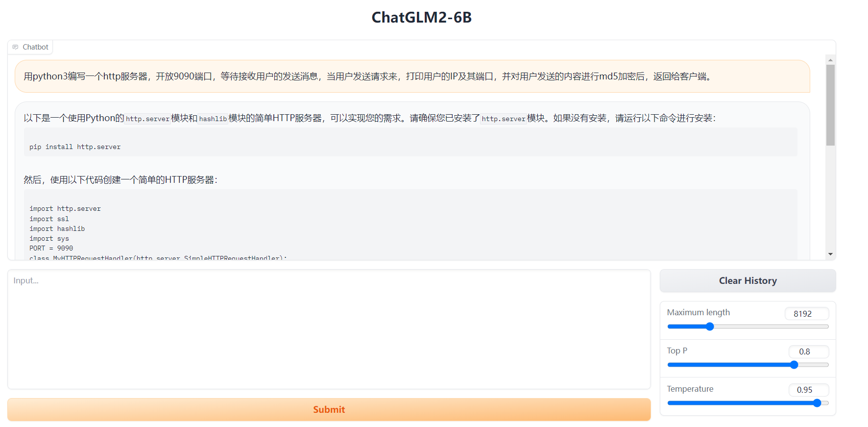This screenshot has width=868, height=427.
Task: Click the chatbot scrollbar thumb
Action: pos(830,105)
